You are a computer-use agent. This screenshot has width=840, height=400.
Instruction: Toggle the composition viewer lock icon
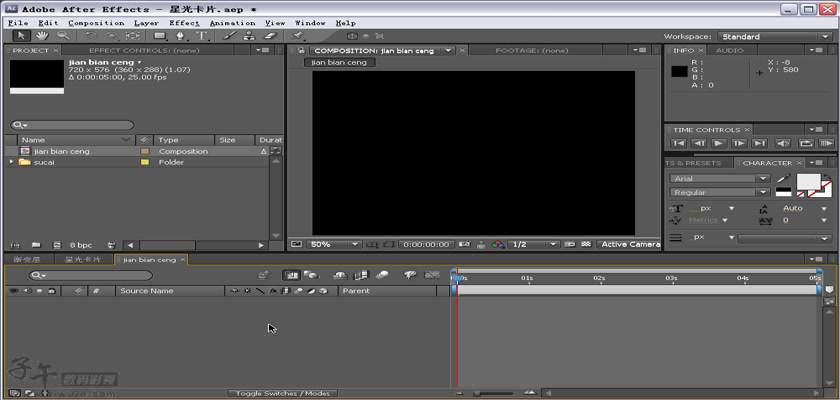point(301,50)
